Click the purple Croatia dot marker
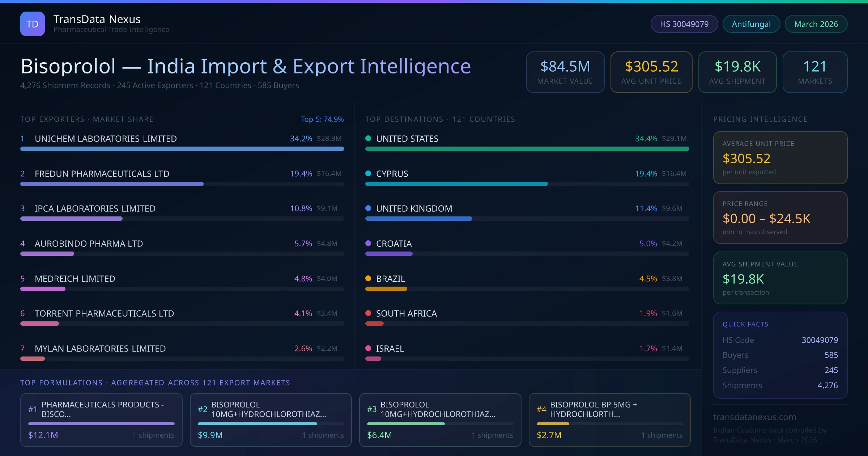This screenshot has height=456, width=868. pyautogui.click(x=368, y=243)
